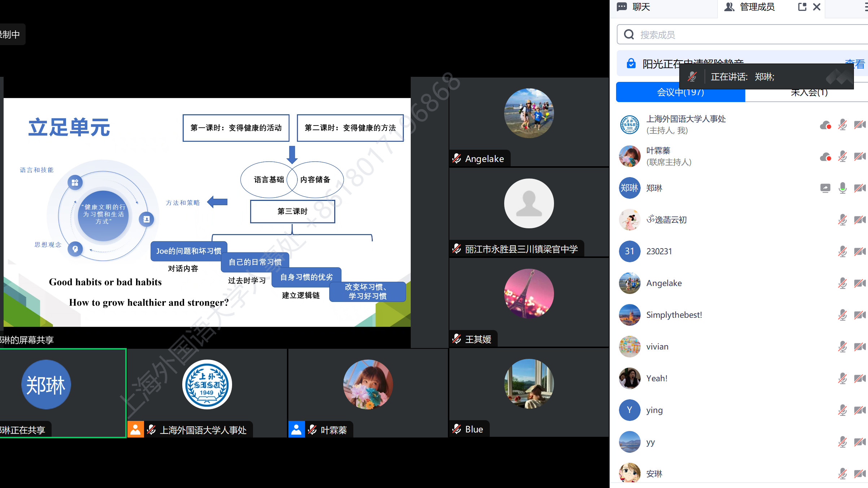Unmute Angelake in the member list
Viewport: 868px width, 488px height.
coord(842,283)
